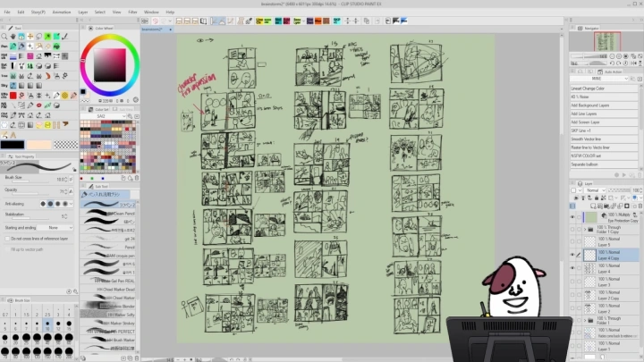This screenshot has width=644, height=362.
Task: Run the Smooth Vector line auto action
Action: (591, 139)
